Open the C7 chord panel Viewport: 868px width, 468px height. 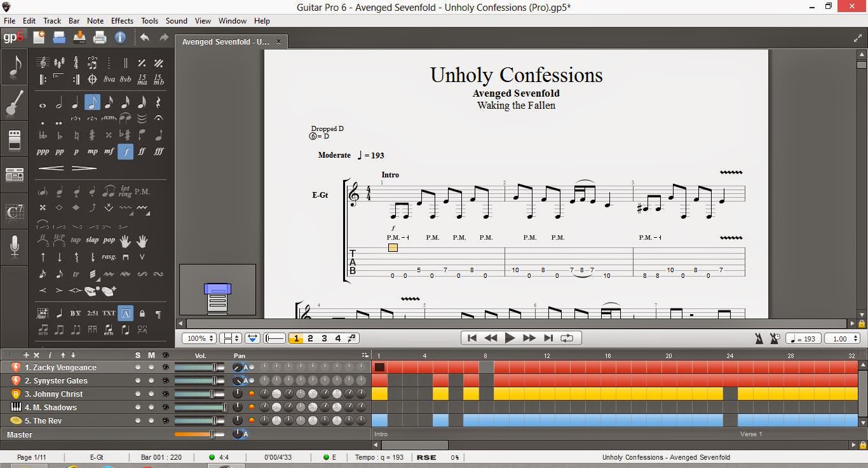pyautogui.click(x=14, y=211)
